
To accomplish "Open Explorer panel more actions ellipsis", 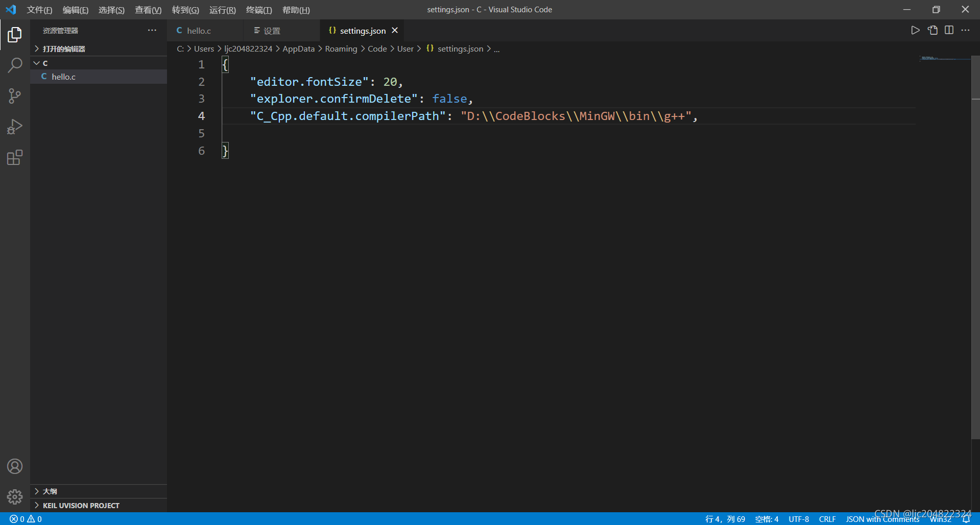I will [x=152, y=30].
